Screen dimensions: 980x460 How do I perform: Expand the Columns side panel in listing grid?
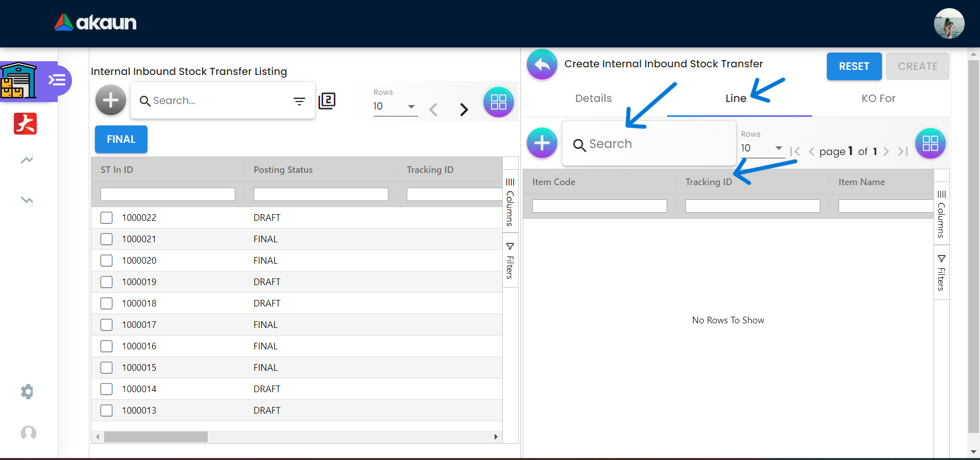510,202
